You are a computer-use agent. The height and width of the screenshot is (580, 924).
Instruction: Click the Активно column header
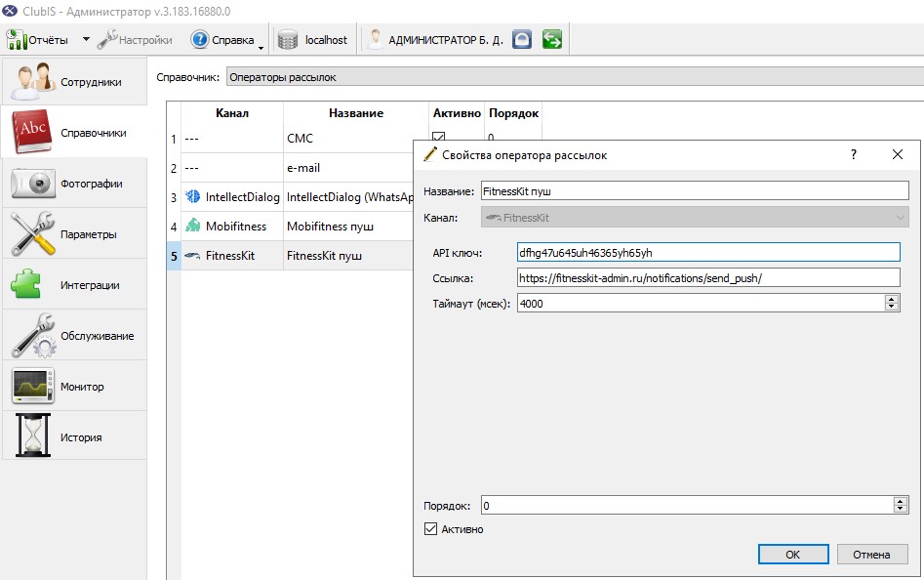point(457,113)
